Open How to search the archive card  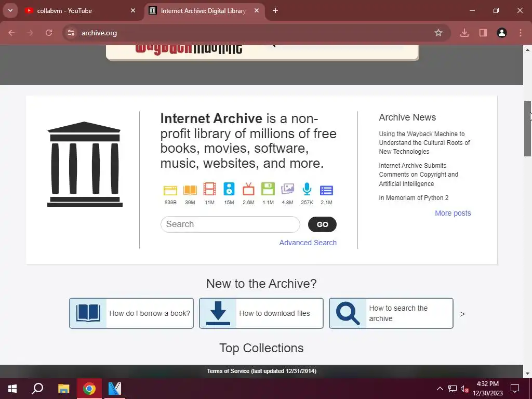click(391, 313)
